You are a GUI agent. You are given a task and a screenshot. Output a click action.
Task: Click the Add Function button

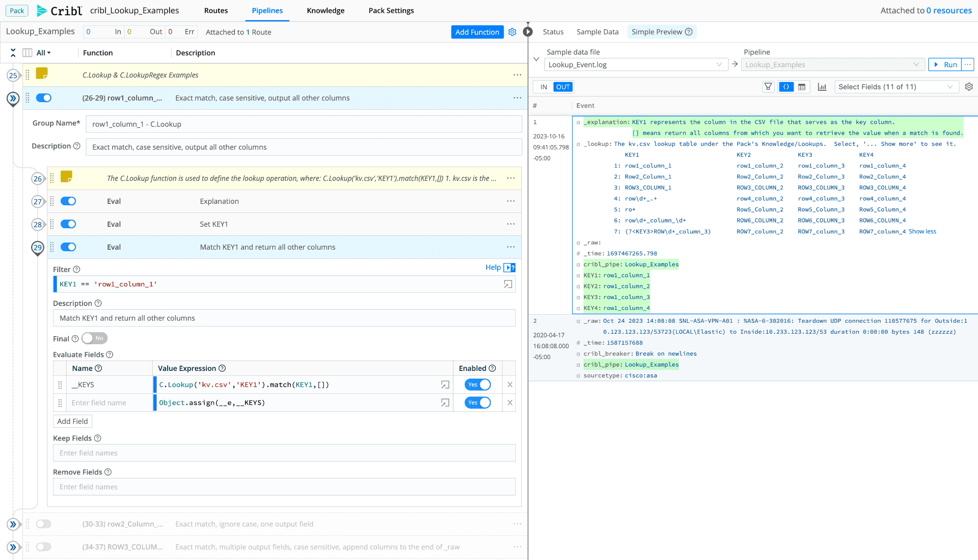pyautogui.click(x=477, y=32)
